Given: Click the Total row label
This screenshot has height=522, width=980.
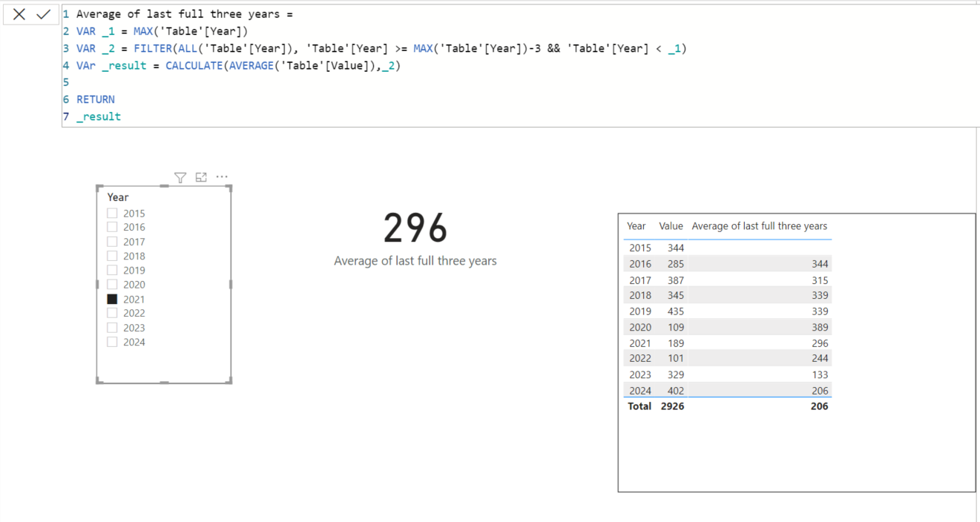Looking at the screenshot, I should point(639,406).
